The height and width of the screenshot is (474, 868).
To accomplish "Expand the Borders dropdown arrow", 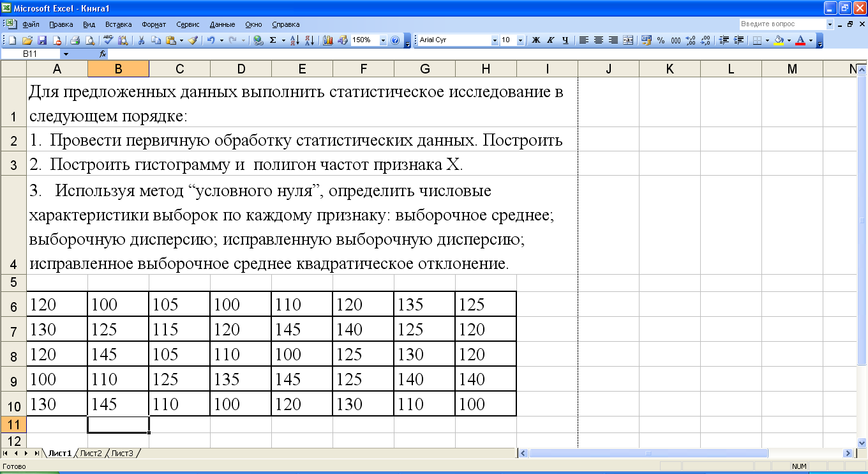I will pyautogui.click(x=767, y=40).
